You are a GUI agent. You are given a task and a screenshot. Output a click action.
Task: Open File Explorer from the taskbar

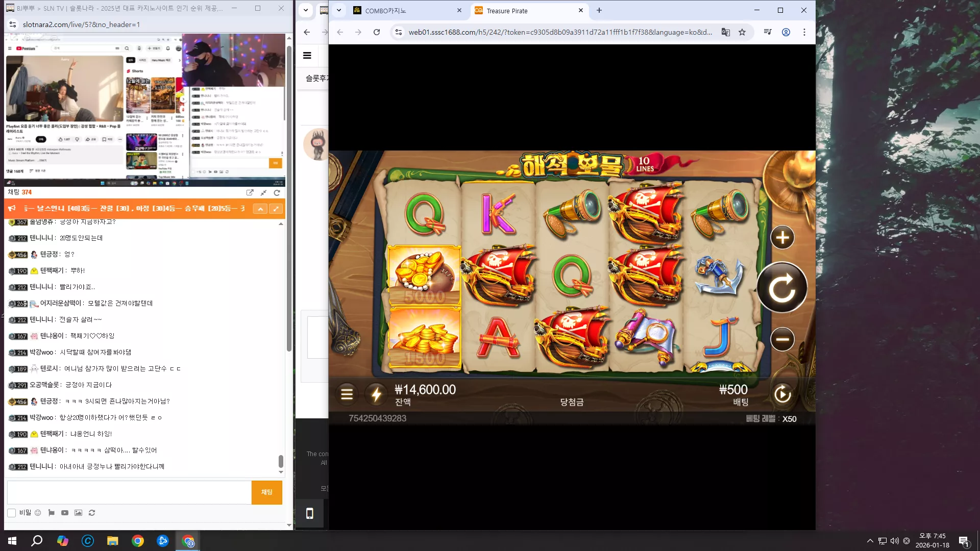point(113,541)
